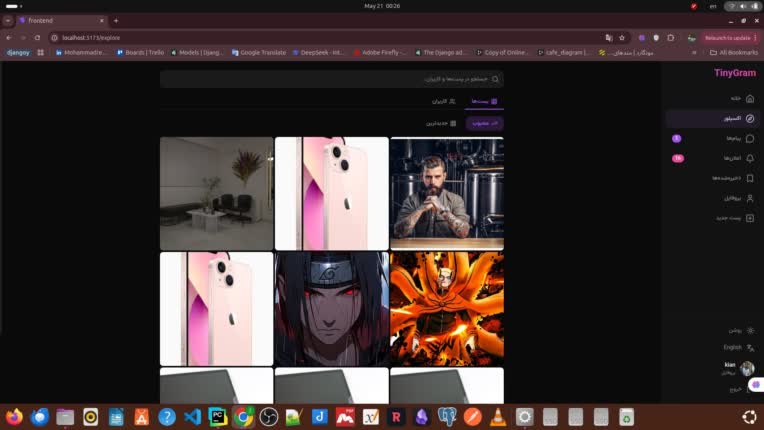Viewport: 764px width, 430px height.
Task: Open the Home item in TinyGram sidebar
Action: coord(712,98)
